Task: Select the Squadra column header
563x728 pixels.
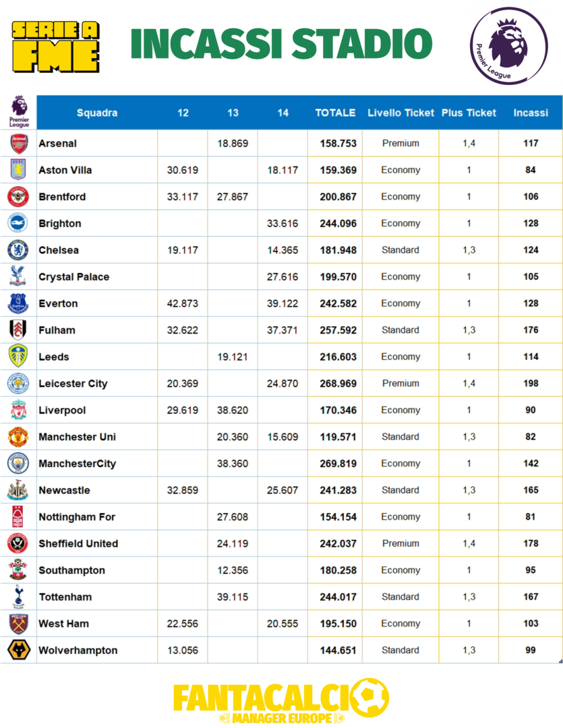Action: point(96,113)
